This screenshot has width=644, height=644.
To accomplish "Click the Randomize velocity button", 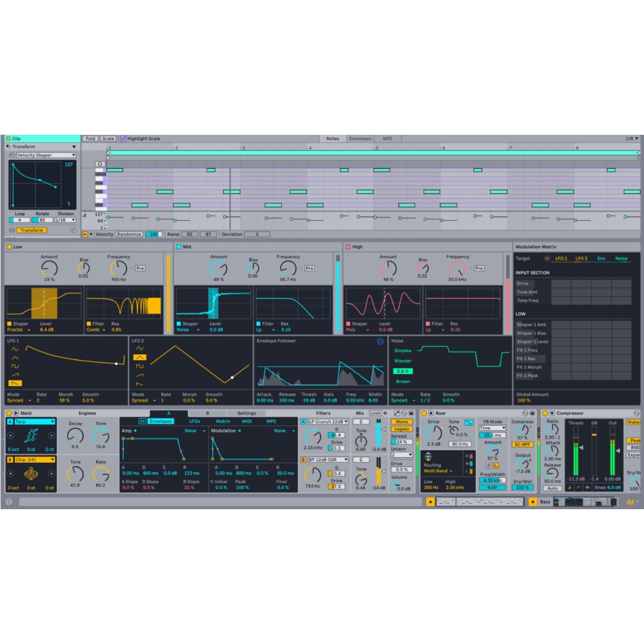I will (x=129, y=234).
